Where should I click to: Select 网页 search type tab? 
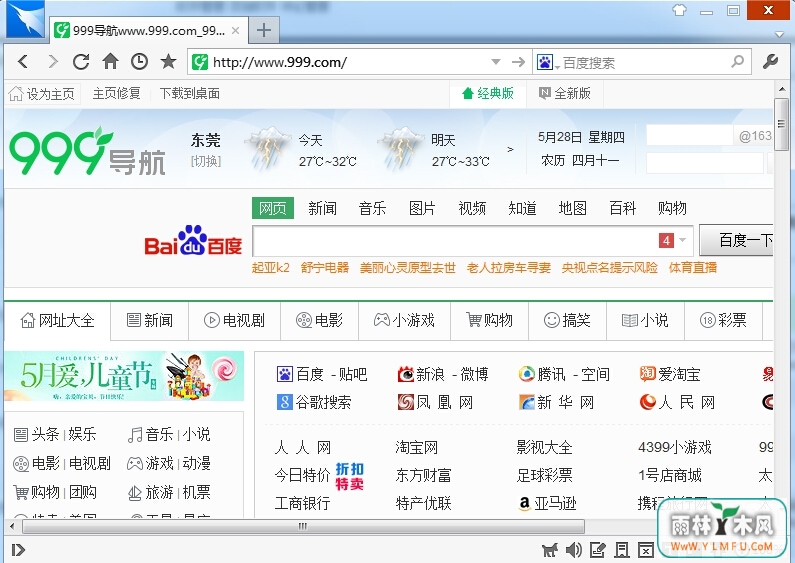[273, 208]
